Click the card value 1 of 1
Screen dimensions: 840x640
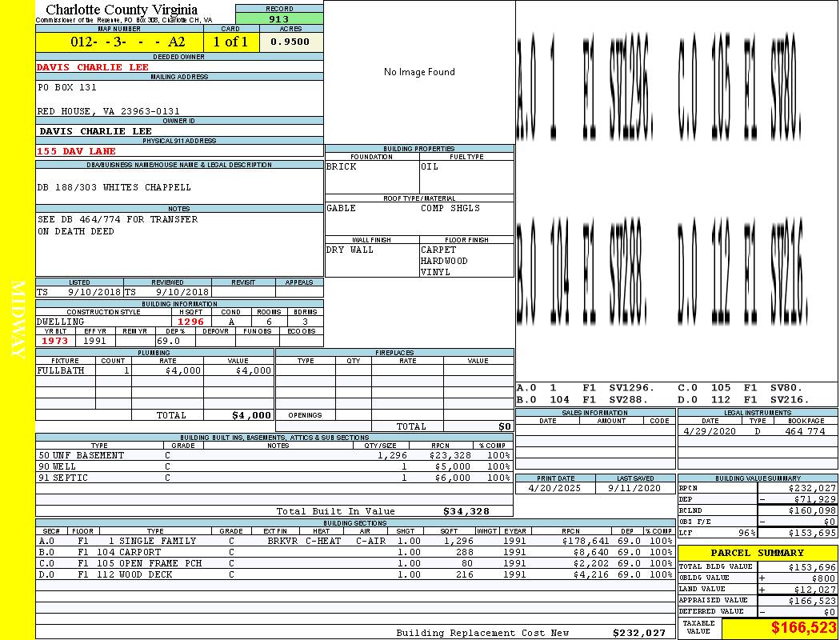231,42
